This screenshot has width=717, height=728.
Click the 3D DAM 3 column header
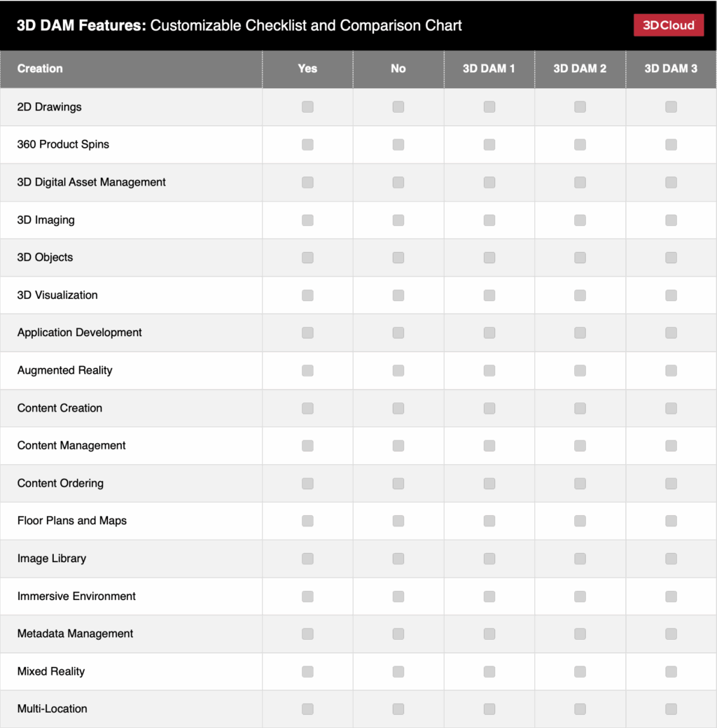(671, 69)
